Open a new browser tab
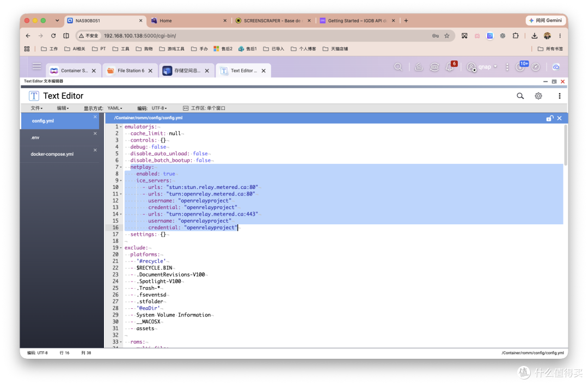The image size is (588, 385). (x=406, y=21)
